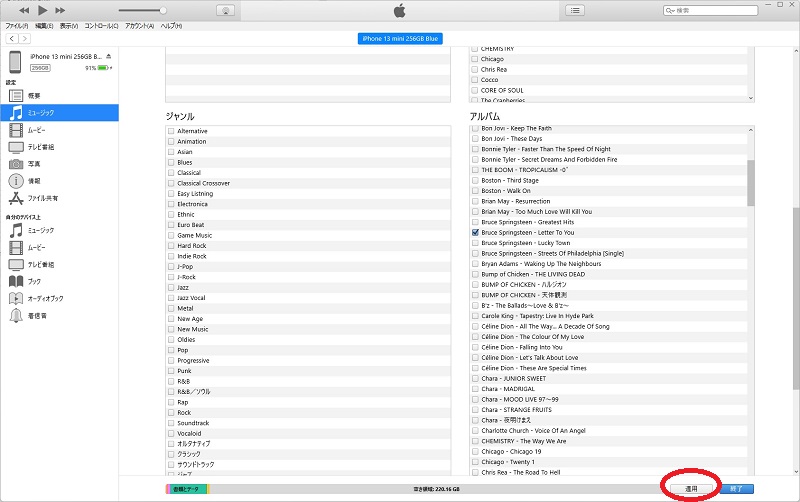
Task: Click artist list scroll-down arrow
Action: coord(751,98)
